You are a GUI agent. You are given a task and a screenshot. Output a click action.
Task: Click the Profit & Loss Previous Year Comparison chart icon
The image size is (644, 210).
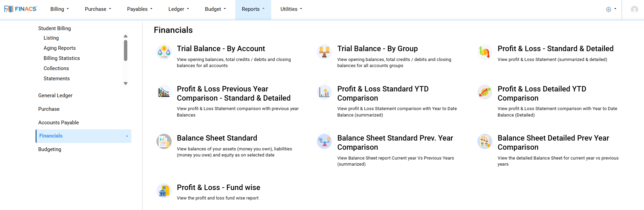[x=164, y=92]
